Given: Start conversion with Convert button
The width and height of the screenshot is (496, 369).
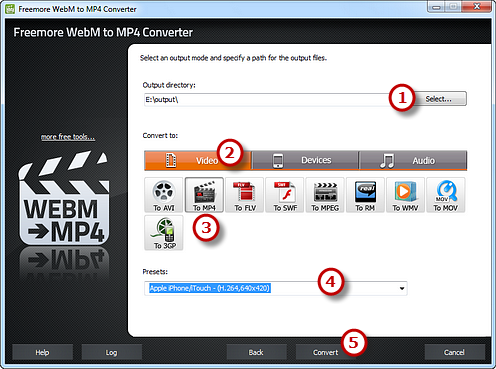Looking at the screenshot, I should tap(325, 352).
